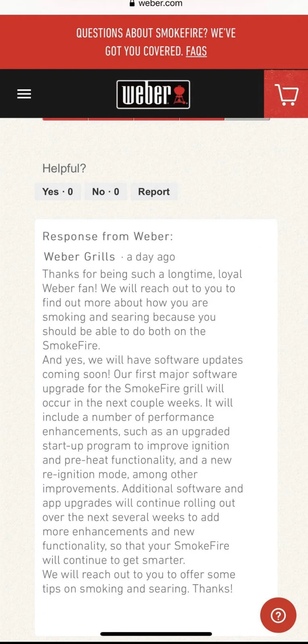The width and height of the screenshot is (308, 644).
Task: Vote Yes on the helpful prompt
Action: point(58,192)
